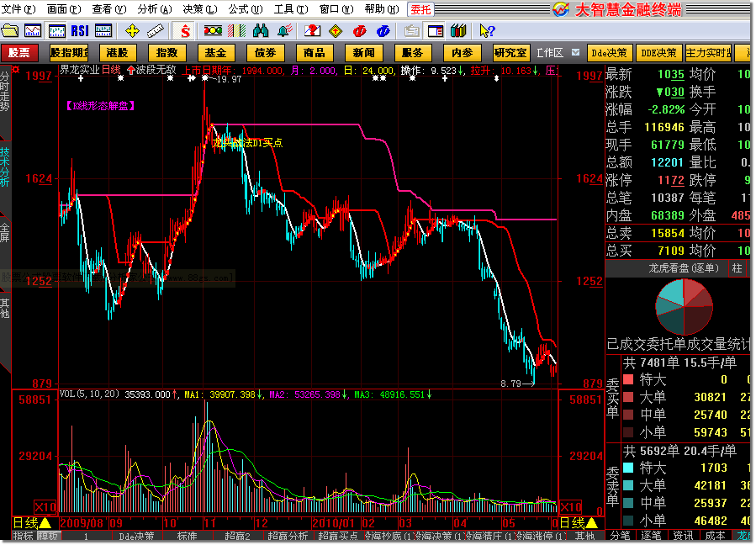Image resolution: width=756 pixels, height=545 pixels.
Task: Click the right X10 volume scale toggle
Action: point(570,507)
